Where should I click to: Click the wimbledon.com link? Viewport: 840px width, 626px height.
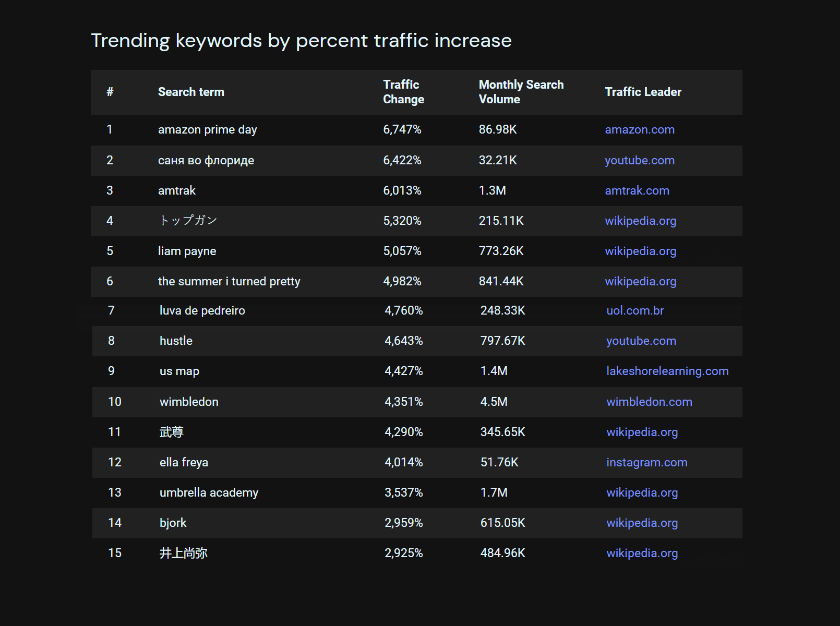pos(649,402)
